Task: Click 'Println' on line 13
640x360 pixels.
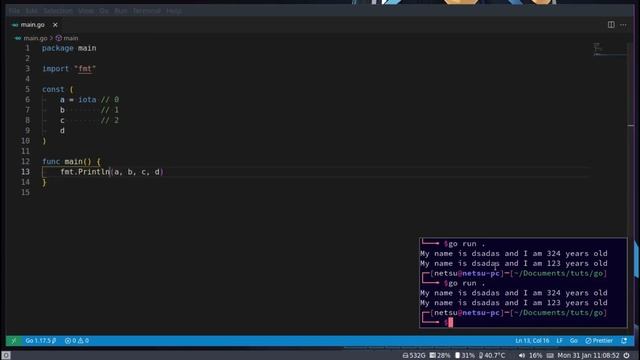Action: coord(94,172)
